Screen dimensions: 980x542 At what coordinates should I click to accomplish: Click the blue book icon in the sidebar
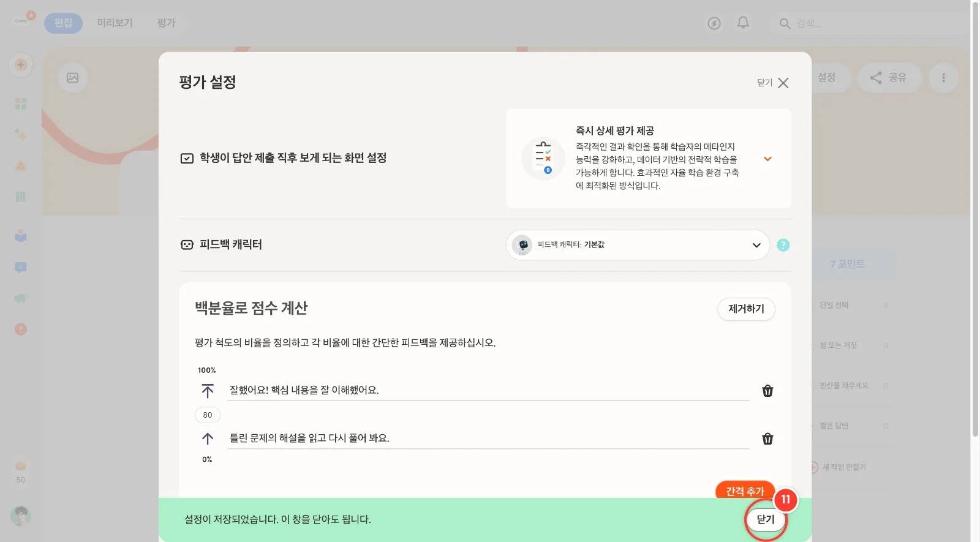(x=21, y=236)
